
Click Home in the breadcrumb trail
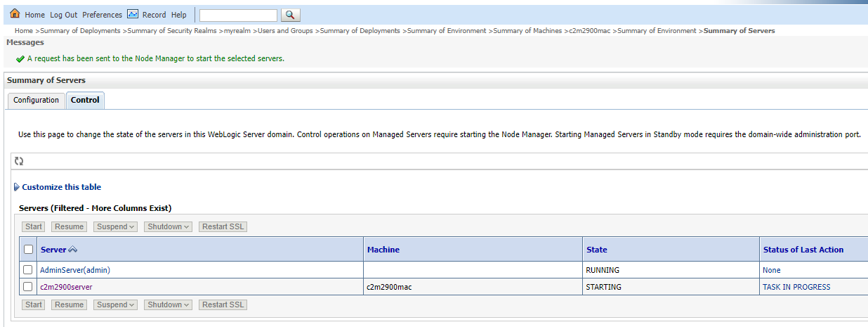[x=24, y=31]
